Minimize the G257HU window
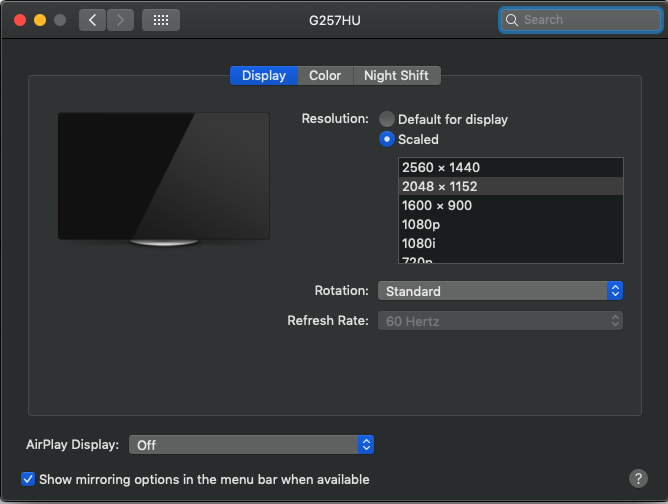Viewport: 668px width, 504px height. (x=40, y=20)
